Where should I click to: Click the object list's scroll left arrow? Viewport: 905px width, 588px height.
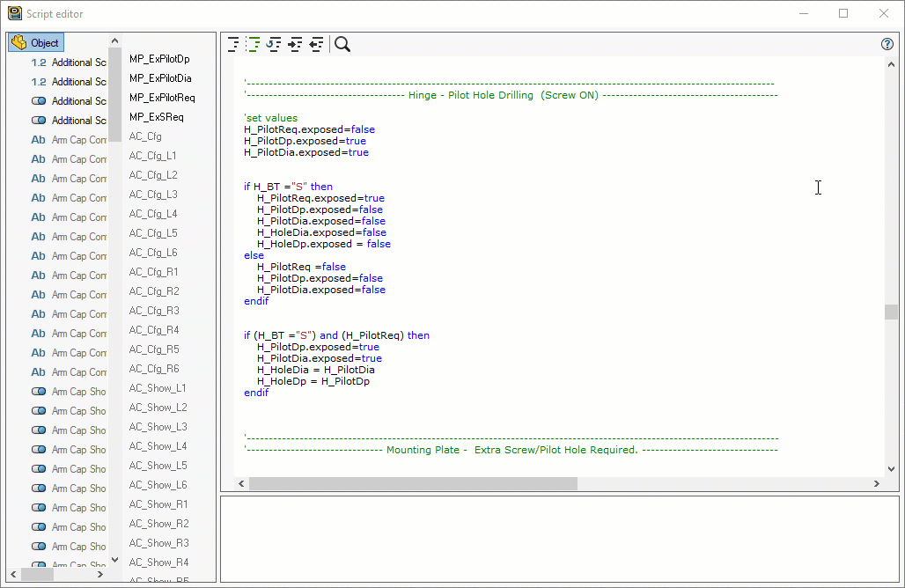tap(13, 575)
